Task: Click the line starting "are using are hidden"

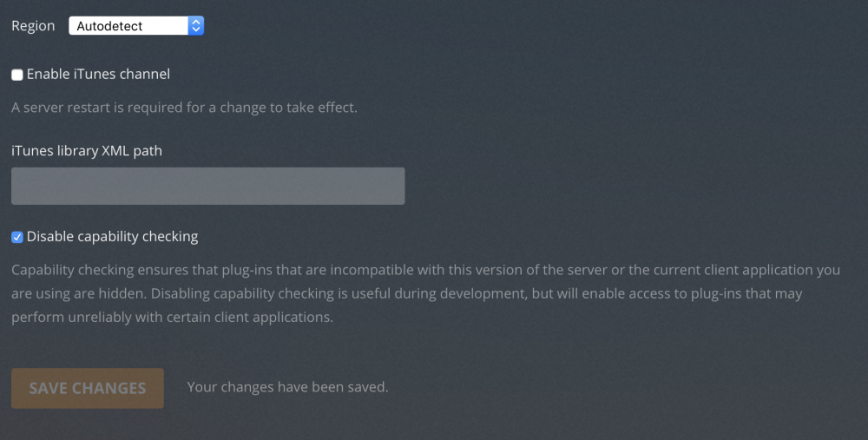Action: click(407, 293)
